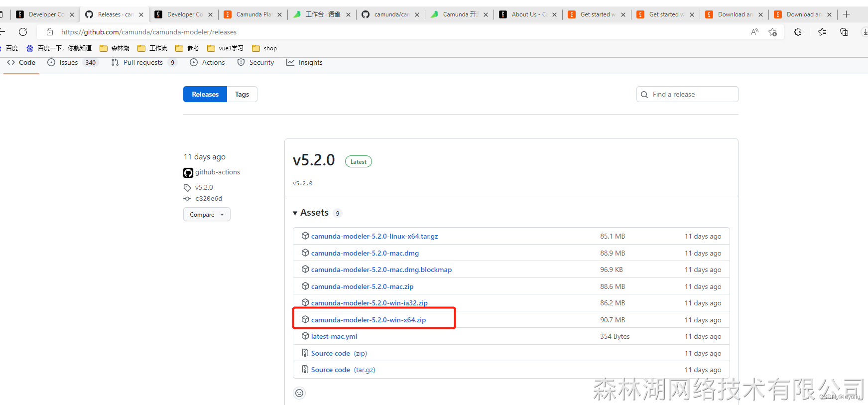Click file icon beside Source code (zip)

point(305,353)
